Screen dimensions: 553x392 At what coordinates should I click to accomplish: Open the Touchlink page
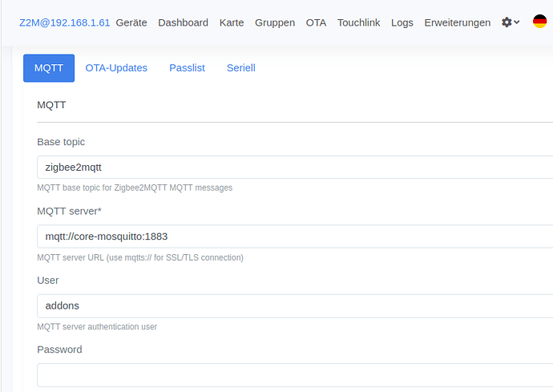[x=359, y=22]
